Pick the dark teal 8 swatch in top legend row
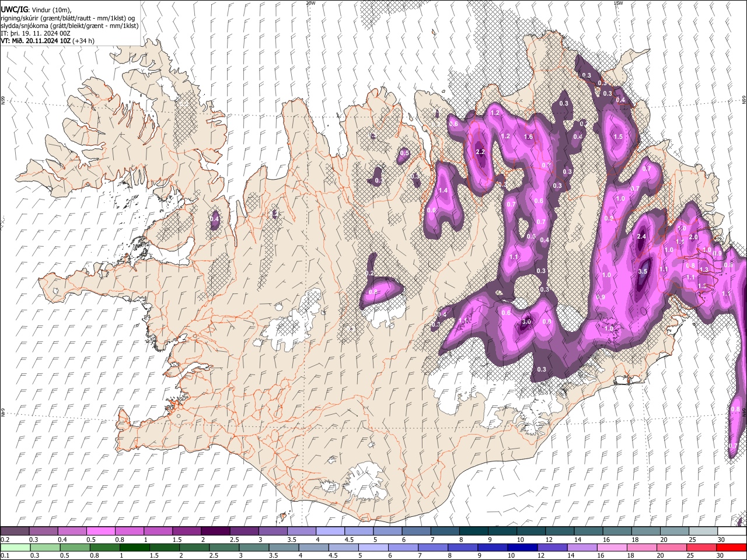 474,531
